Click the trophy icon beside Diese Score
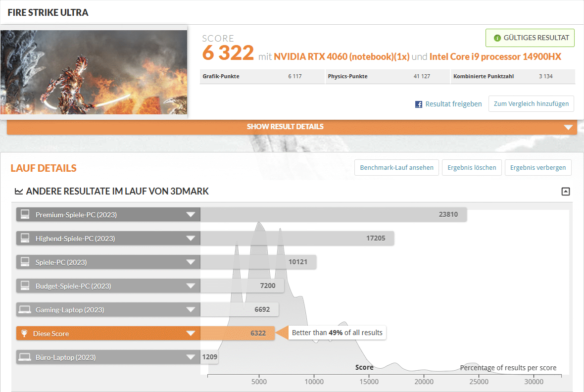The image size is (584, 392). point(24,334)
